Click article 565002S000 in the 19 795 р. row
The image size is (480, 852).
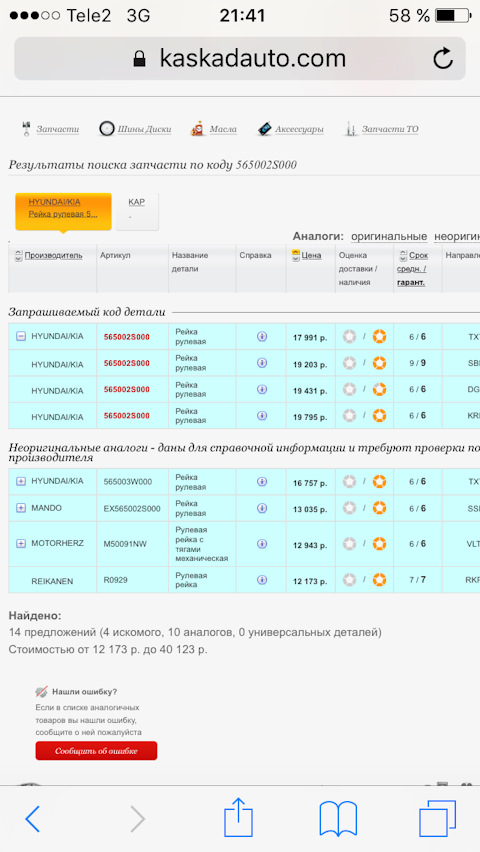click(x=127, y=416)
